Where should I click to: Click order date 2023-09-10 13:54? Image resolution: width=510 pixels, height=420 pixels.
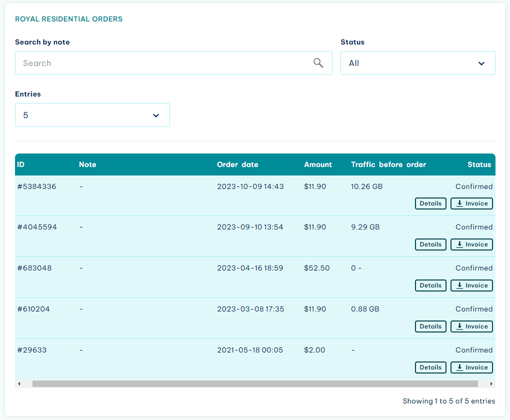[250, 227]
